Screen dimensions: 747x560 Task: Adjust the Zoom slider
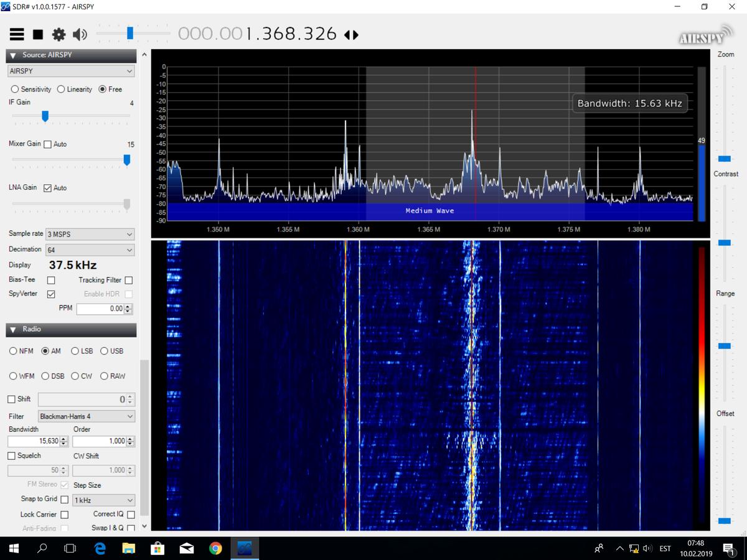point(725,159)
